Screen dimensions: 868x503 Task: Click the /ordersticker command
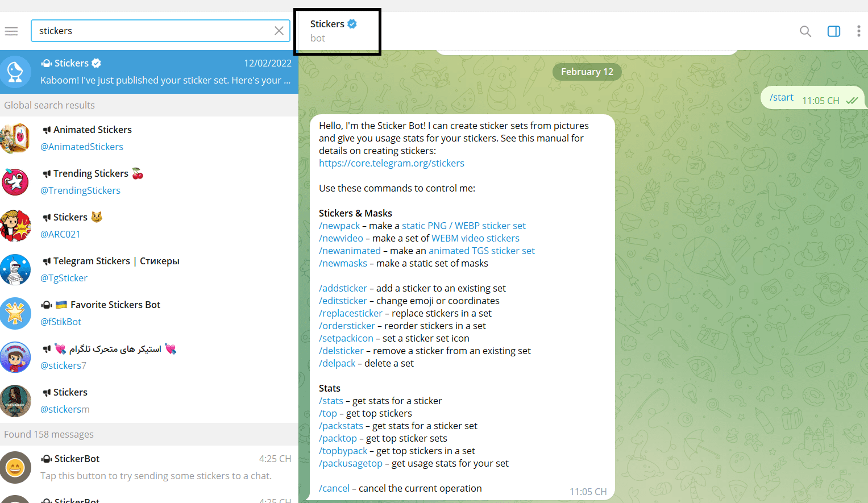pos(347,326)
